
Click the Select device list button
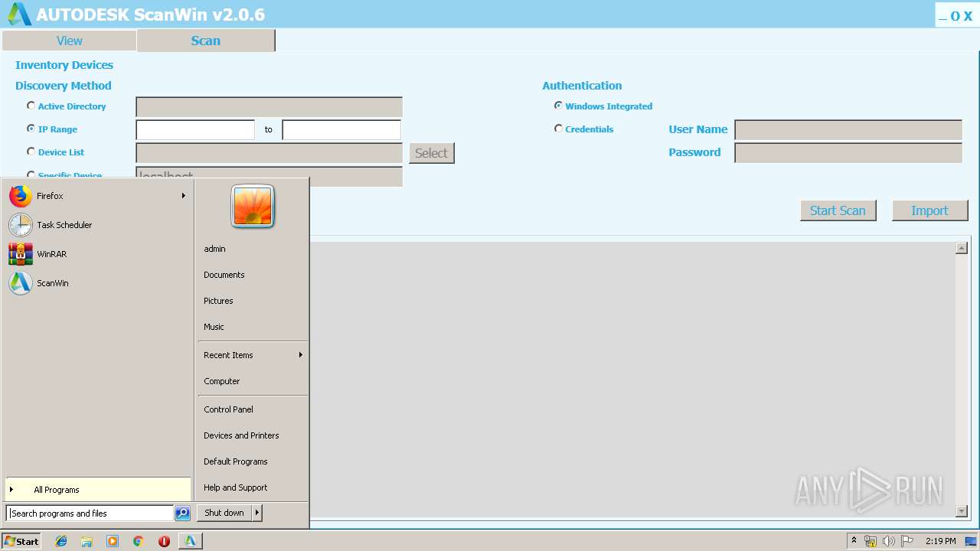click(431, 153)
